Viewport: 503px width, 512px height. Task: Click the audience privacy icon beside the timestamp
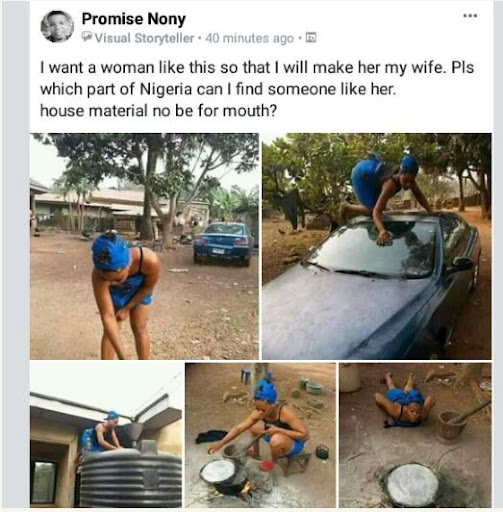311,37
